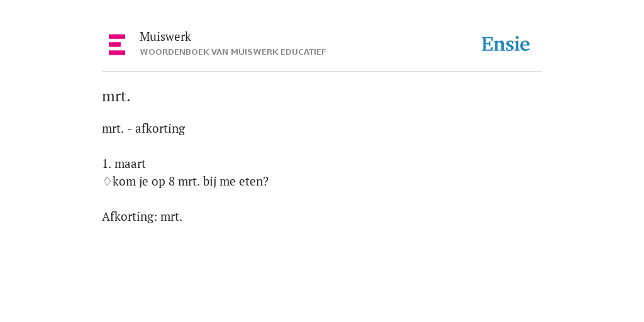Click the diamond bullet before the example sentence
This screenshot has width=644, height=322.
click(107, 181)
